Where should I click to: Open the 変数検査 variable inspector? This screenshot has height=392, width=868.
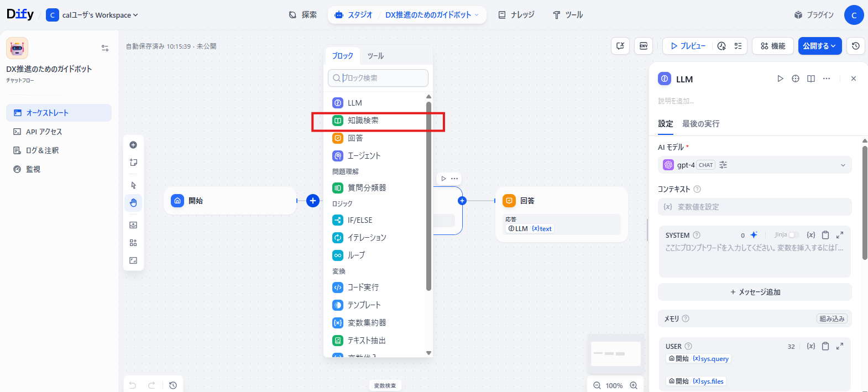click(385, 385)
